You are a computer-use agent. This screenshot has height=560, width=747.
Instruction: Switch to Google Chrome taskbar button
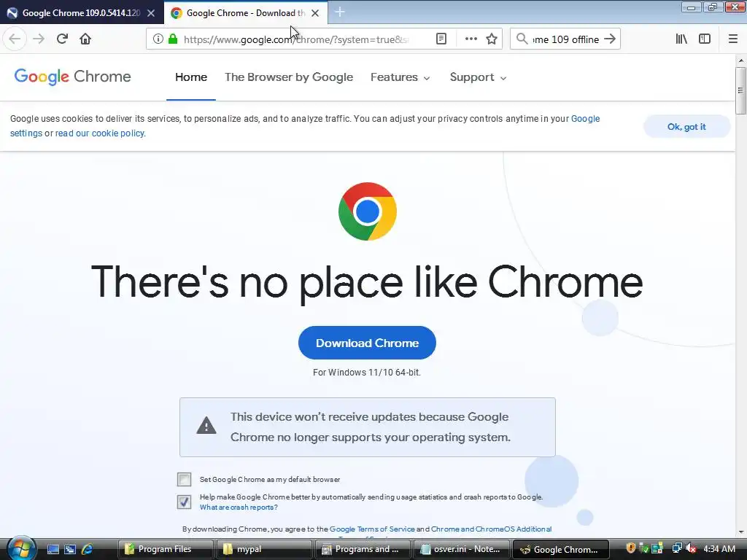tap(561, 549)
